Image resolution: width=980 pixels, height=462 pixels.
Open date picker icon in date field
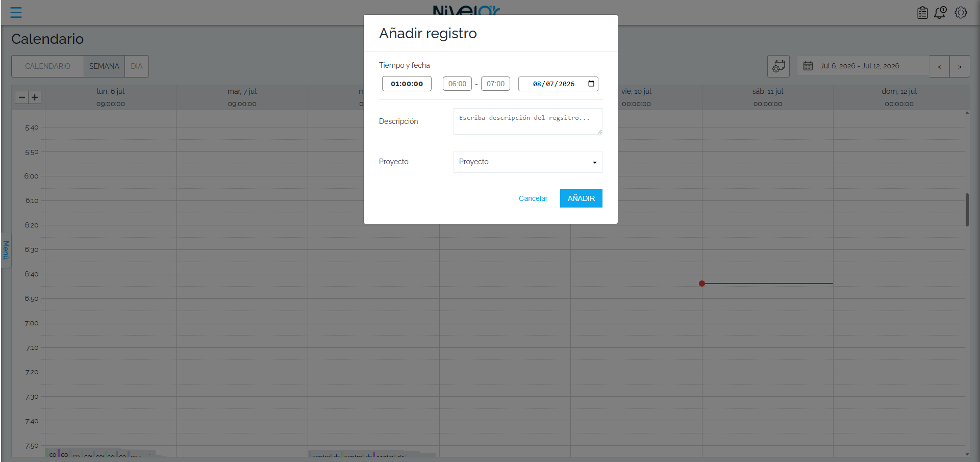pos(591,84)
